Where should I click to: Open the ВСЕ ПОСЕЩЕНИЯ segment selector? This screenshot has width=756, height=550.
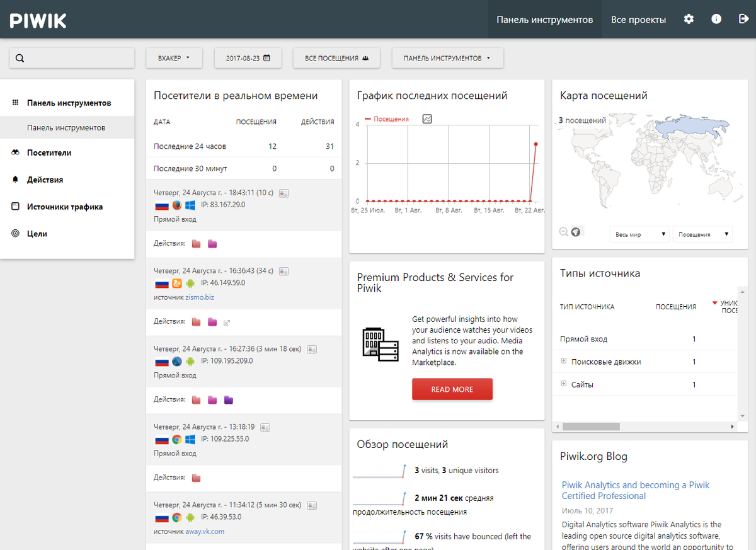(336, 58)
